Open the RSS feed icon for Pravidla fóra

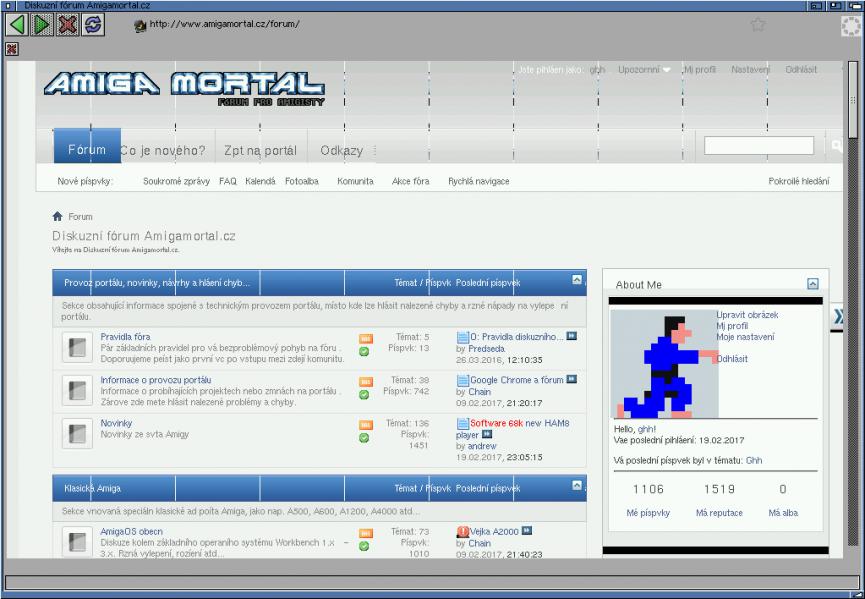pos(365,338)
